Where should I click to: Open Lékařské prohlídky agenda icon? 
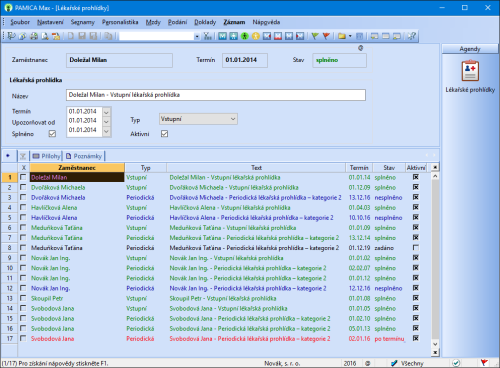(x=470, y=71)
